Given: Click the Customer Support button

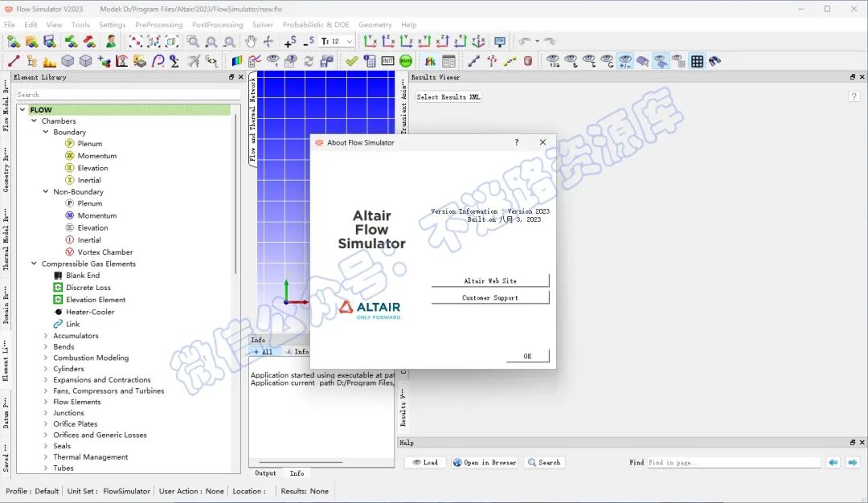Looking at the screenshot, I should 490,298.
